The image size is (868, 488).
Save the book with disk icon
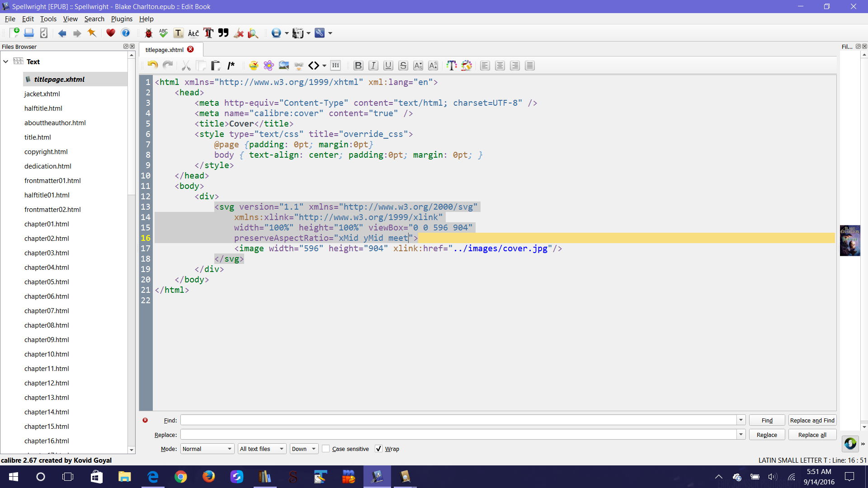[29, 33]
